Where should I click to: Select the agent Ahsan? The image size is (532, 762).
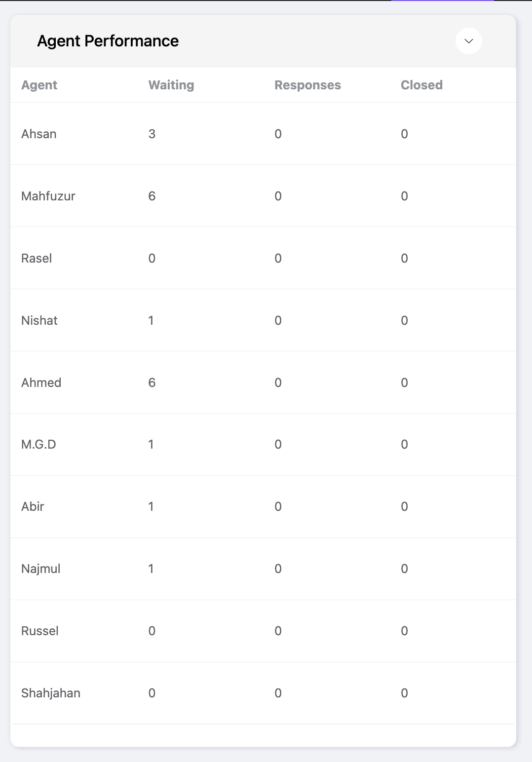(38, 134)
